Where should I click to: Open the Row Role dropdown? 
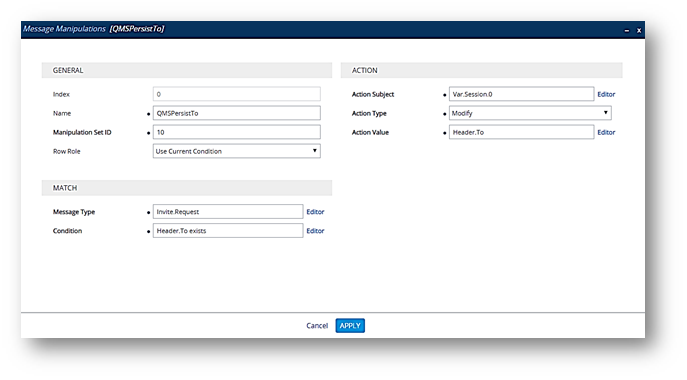[237, 151]
